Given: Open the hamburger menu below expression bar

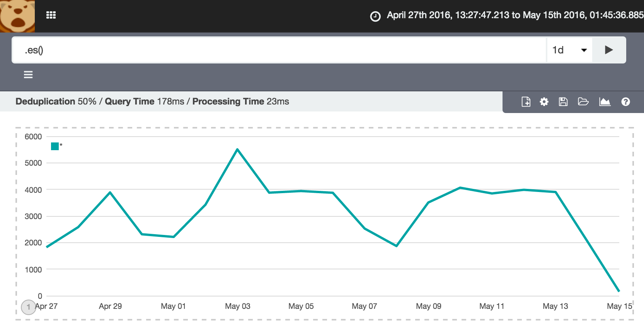Looking at the screenshot, I should [28, 75].
